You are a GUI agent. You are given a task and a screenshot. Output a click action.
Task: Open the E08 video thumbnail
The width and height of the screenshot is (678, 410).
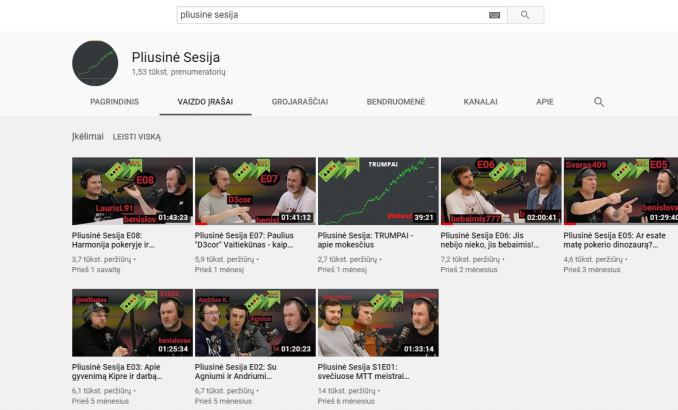[132, 191]
